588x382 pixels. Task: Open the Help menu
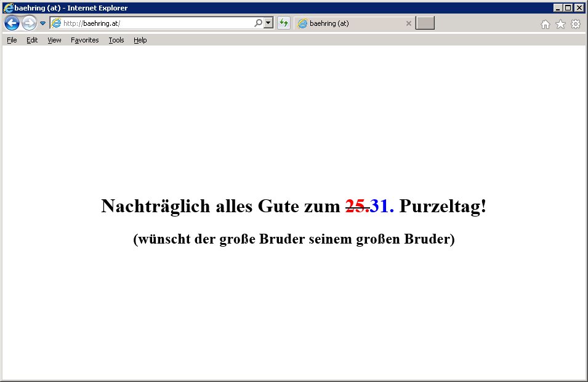tap(140, 40)
